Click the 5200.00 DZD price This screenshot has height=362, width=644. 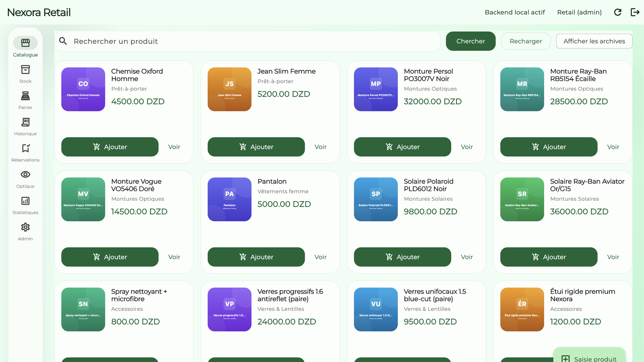[x=284, y=94]
